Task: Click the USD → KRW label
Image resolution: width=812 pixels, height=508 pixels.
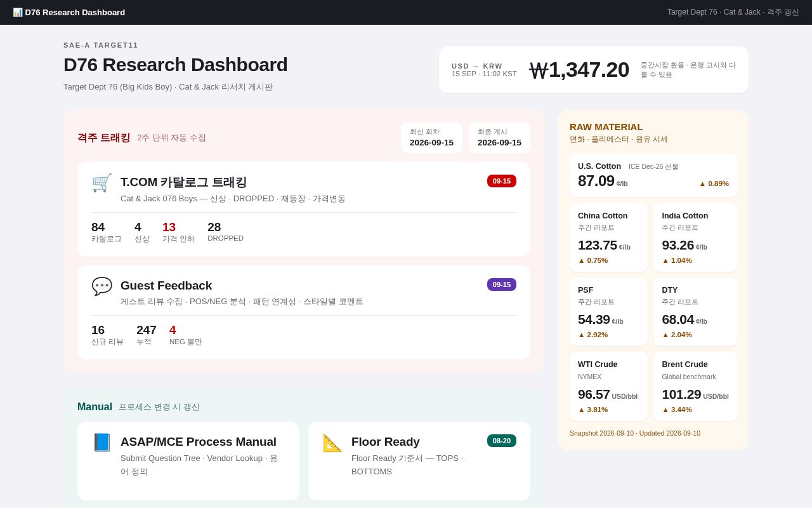Action: coord(477,66)
